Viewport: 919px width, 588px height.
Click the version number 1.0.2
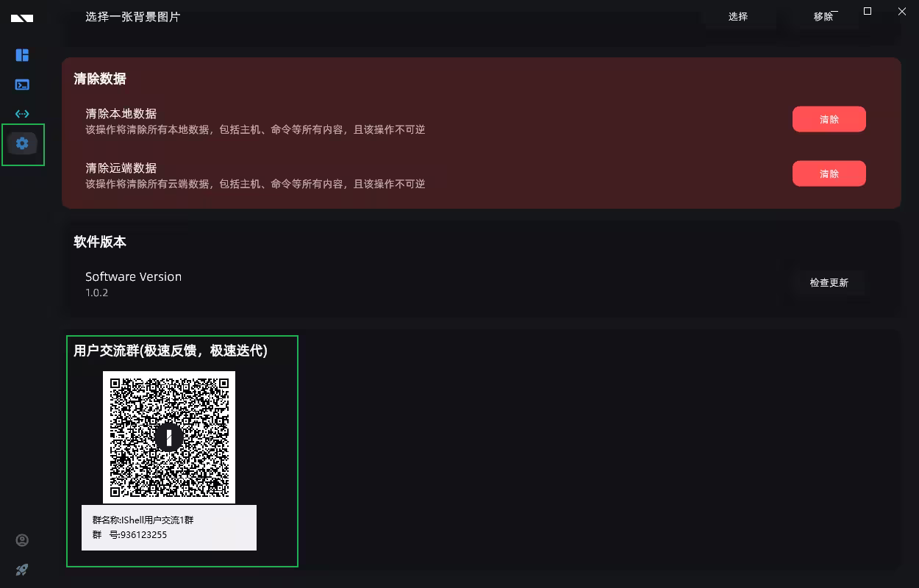[x=96, y=293]
